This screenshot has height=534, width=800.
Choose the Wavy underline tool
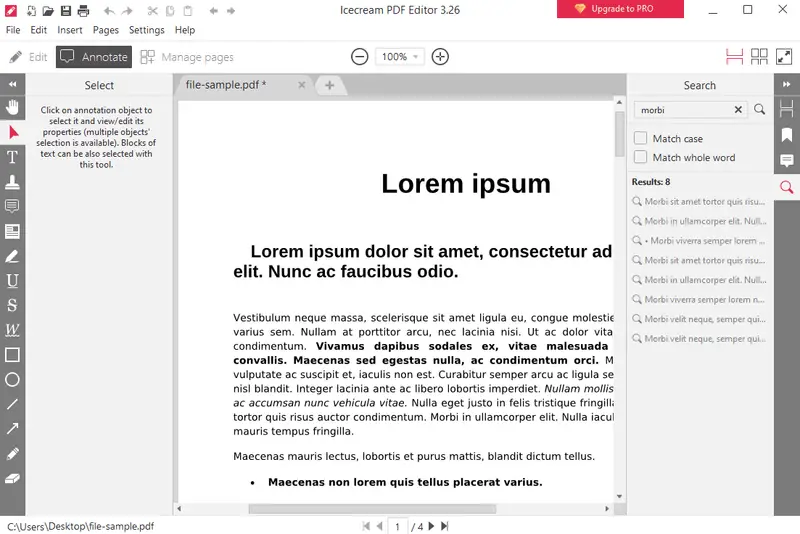point(12,330)
